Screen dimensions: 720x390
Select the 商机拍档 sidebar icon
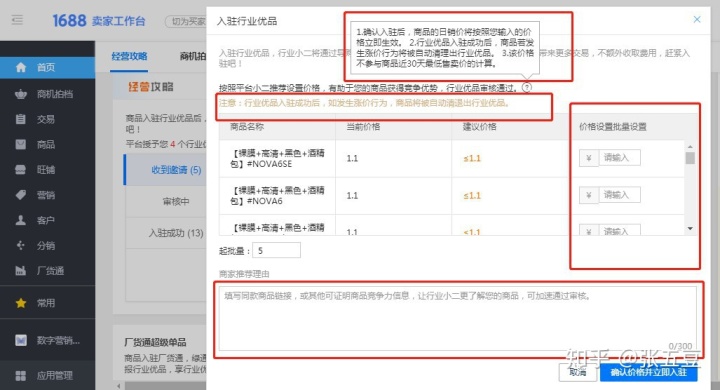pos(21,94)
